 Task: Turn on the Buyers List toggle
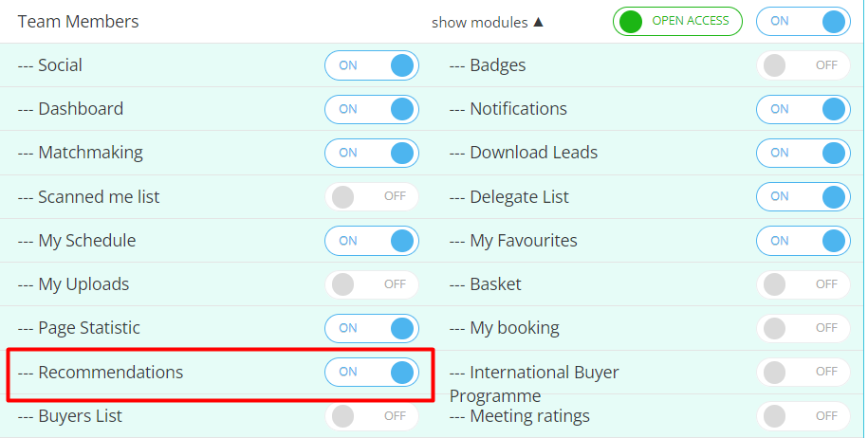pos(371,416)
